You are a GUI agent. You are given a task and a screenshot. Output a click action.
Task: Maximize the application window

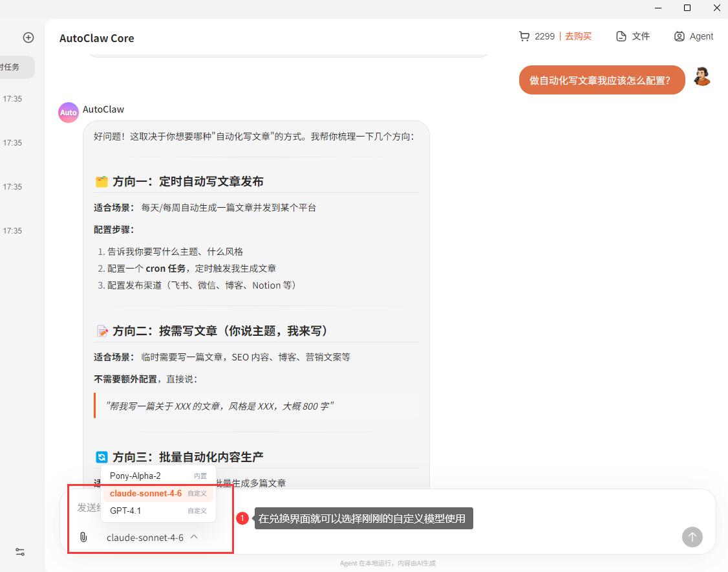(x=687, y=8)
